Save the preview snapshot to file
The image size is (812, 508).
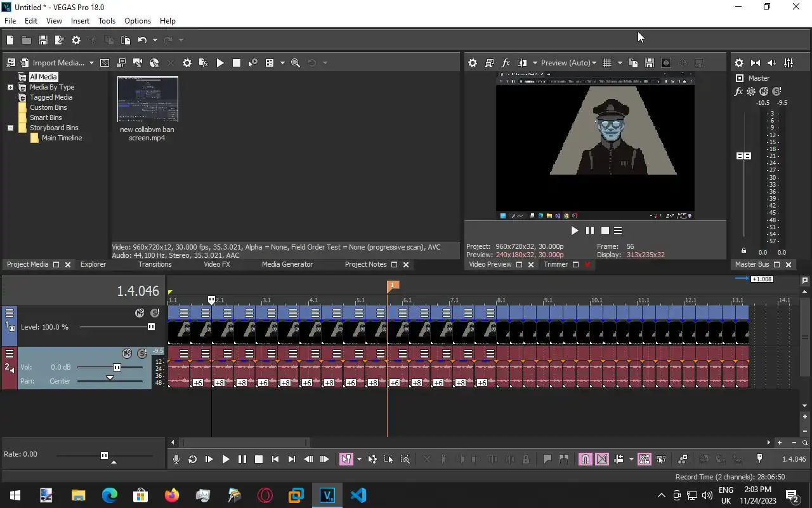click(650, 63)
